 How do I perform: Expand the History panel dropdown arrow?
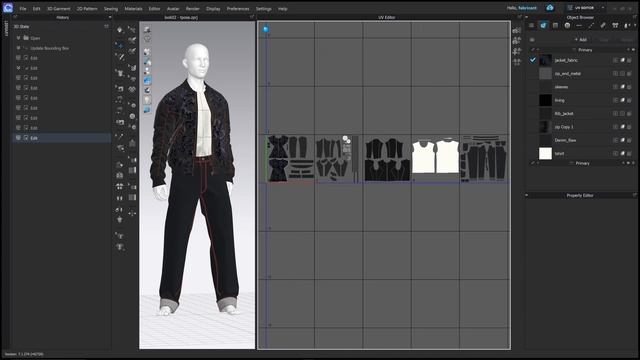110,18
